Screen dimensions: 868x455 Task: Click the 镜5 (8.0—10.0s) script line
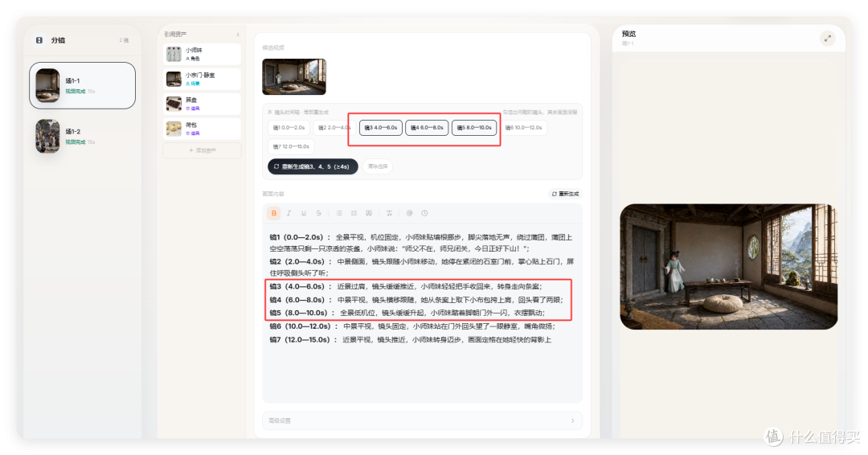click(407, 313)
